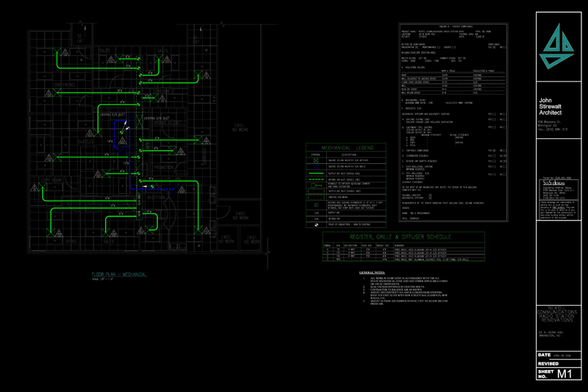The height and width of the screenshot is (392, 588).
Task: Click the REVISED field in title block
Action: [x=548, y=363]
